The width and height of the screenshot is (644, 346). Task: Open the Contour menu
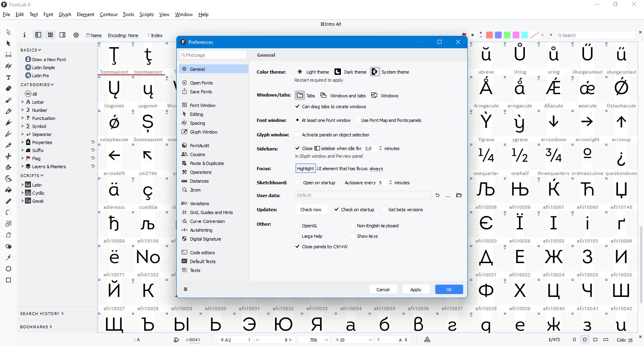[x=109, y=14]
